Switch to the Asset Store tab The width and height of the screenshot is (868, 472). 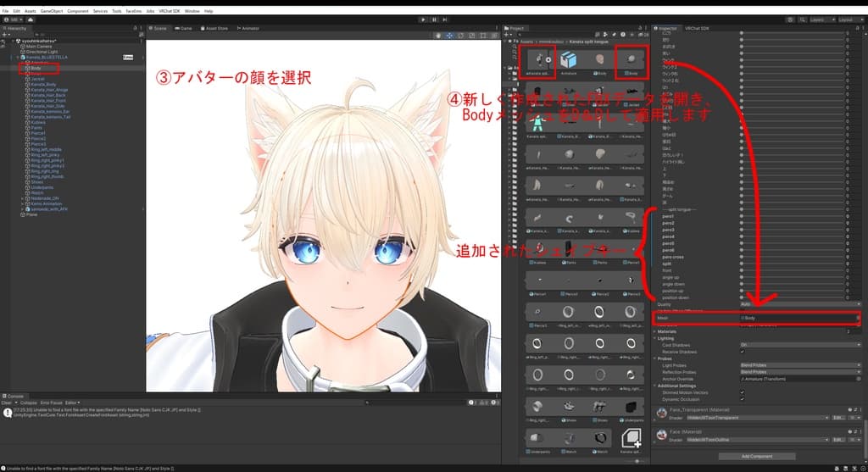coord(214,28)
